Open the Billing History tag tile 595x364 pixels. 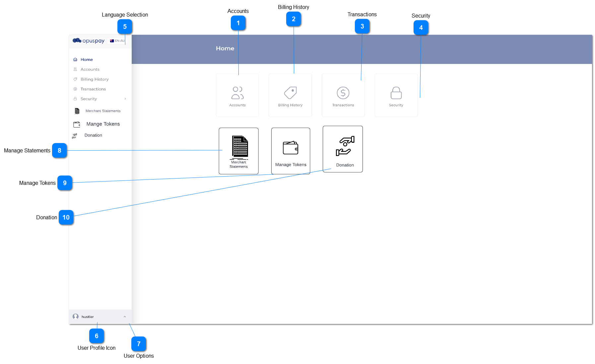(x=290, y=95)
